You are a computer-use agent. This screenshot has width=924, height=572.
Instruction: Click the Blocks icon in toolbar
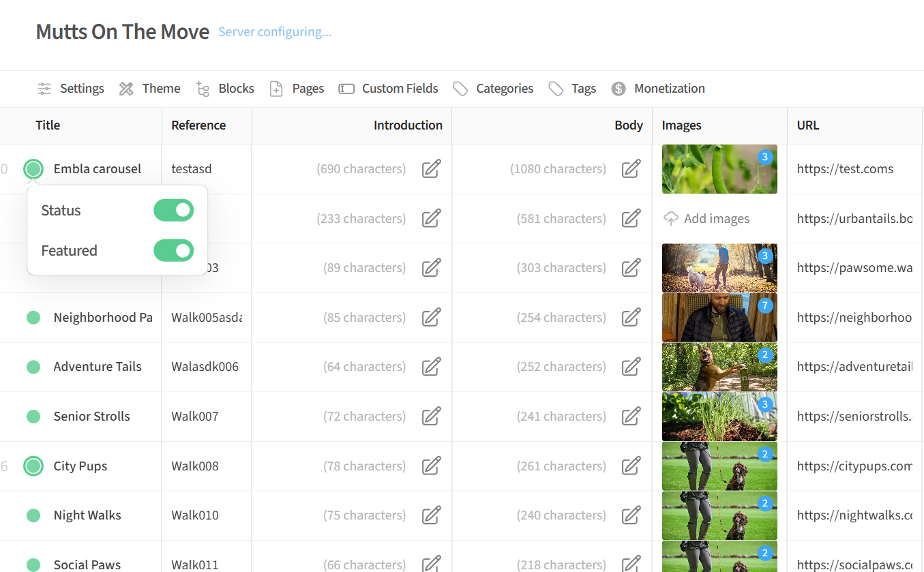[x=203, y=89]
